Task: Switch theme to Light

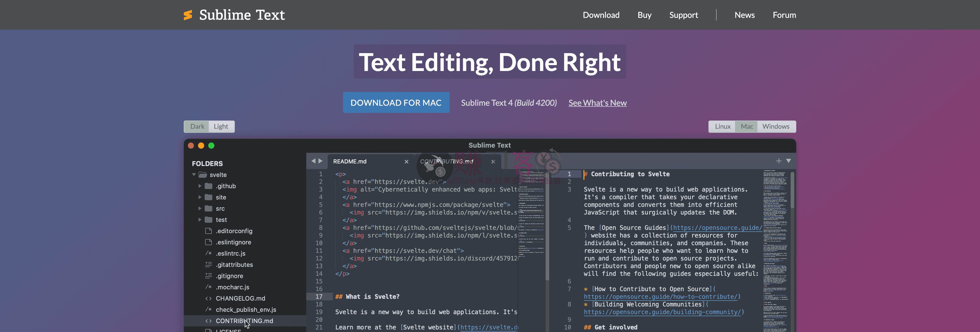Action: [x=221, y=126]
